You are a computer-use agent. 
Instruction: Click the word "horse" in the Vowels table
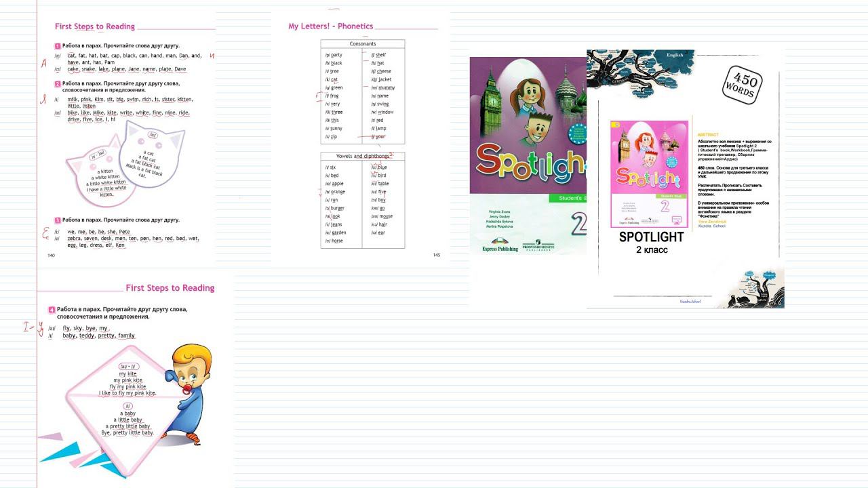(337, 241)
